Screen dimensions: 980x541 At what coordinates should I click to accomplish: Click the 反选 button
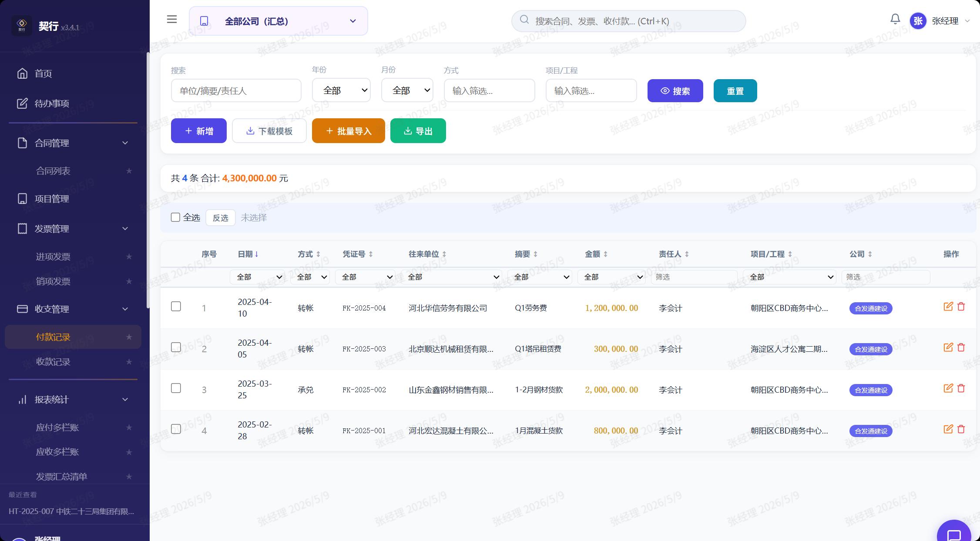click(x=220, y=217)
